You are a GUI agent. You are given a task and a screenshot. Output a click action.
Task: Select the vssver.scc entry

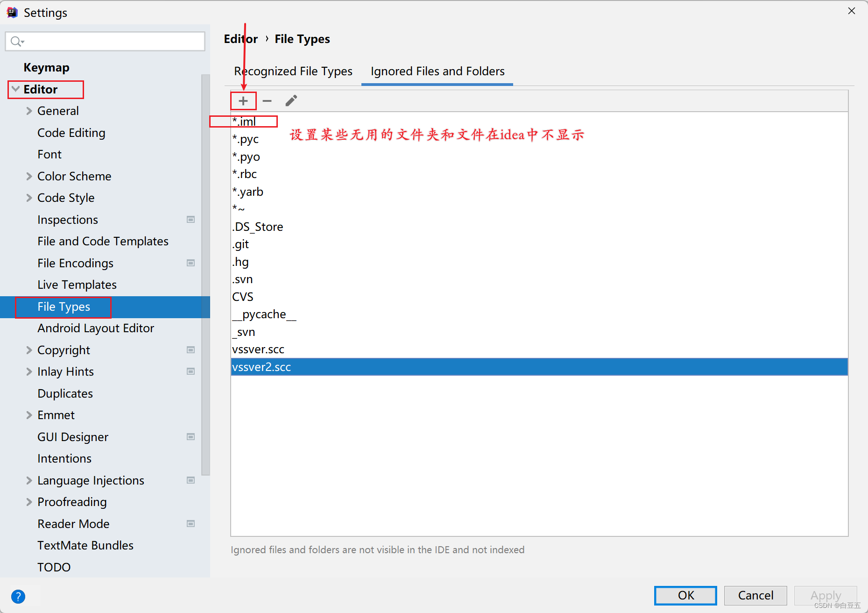(539, 349)
